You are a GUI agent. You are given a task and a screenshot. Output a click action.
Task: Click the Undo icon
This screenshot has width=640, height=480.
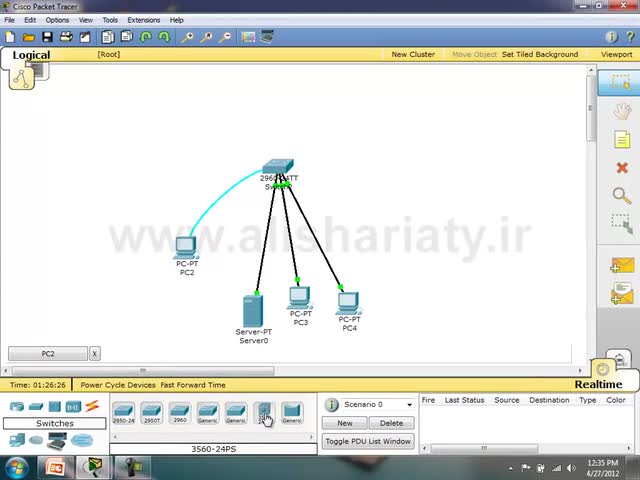click(x=146, y=37)
